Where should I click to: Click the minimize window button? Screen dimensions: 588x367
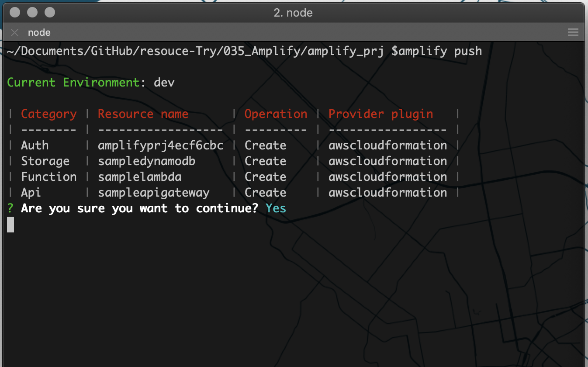(x=32, y=12)
